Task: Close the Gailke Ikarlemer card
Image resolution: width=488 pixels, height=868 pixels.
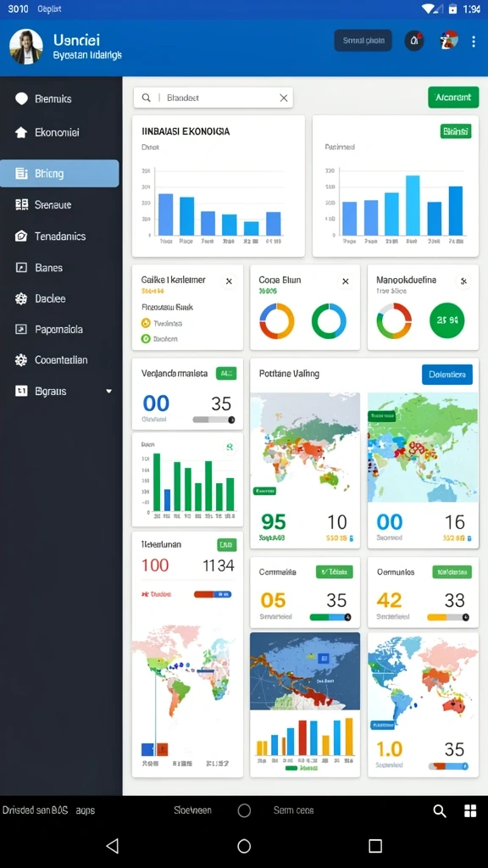Action: pyautogui.click(x=229, y=281)
